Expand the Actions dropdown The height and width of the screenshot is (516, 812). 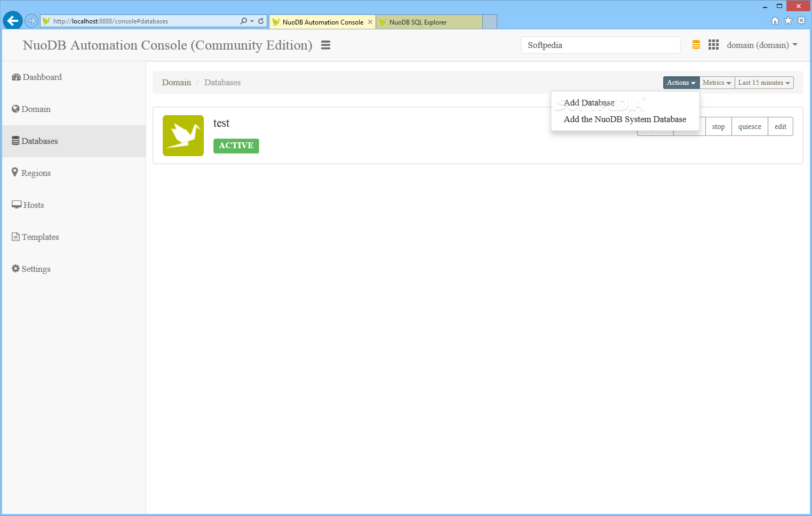click(x=681, y=83)
